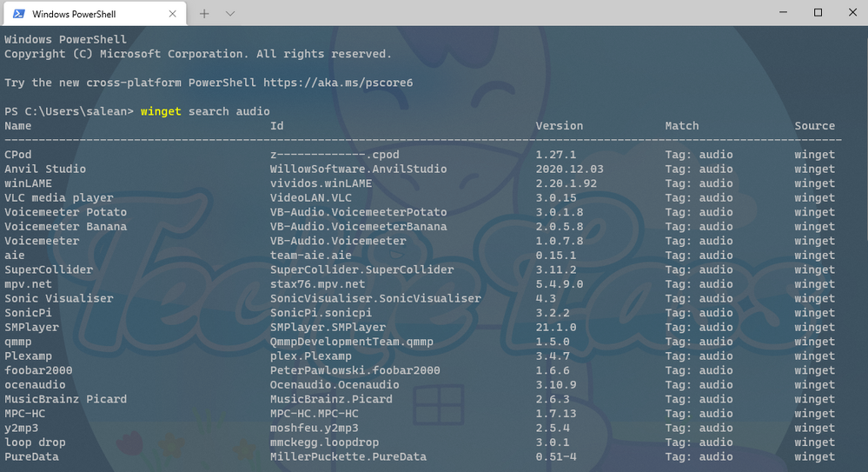
Task: Click the Plexamp name entry
Action: (28, 356)
